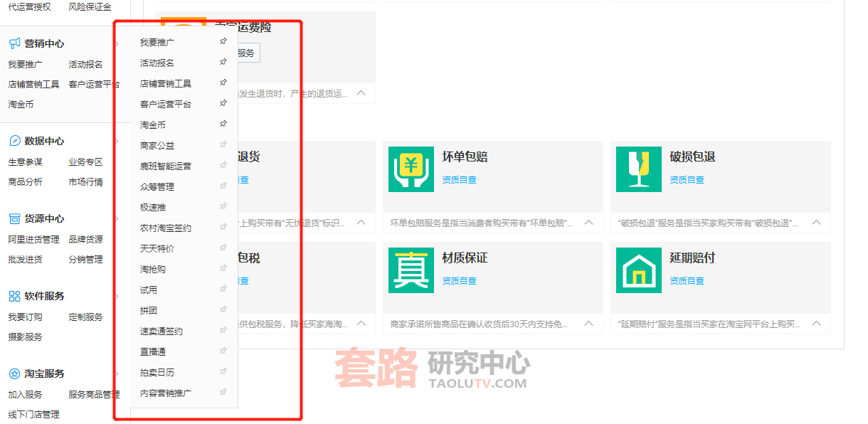Open 客户运营平台 in the flyout menu

pos(166,105)
